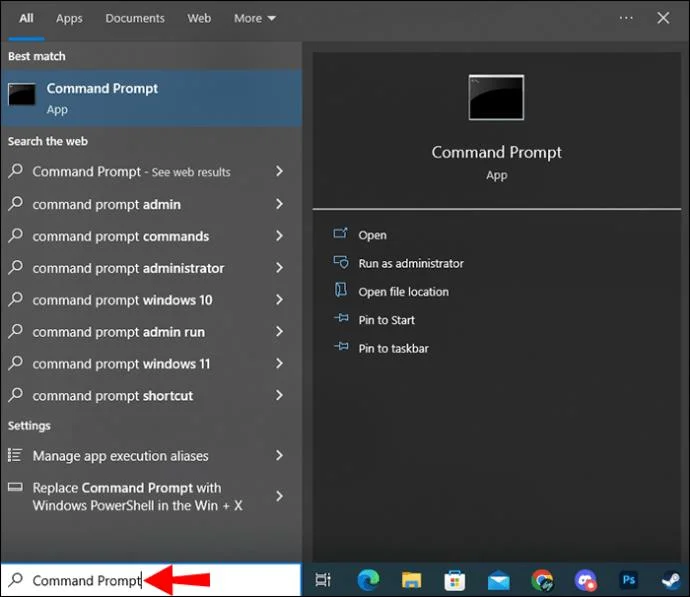Expand 'Manage app execution aliases' chevron
This screenshot has height=597, width=690.
tap(279, 455)
